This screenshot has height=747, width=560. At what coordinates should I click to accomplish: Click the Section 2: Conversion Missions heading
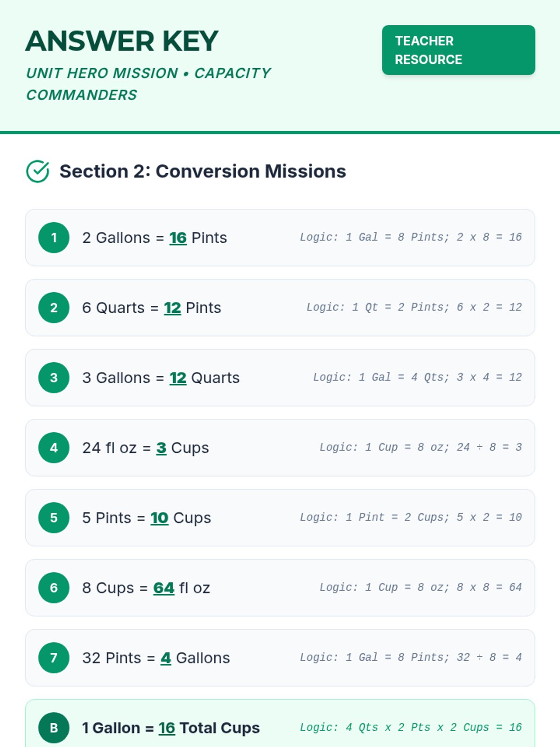pos(203,171)
